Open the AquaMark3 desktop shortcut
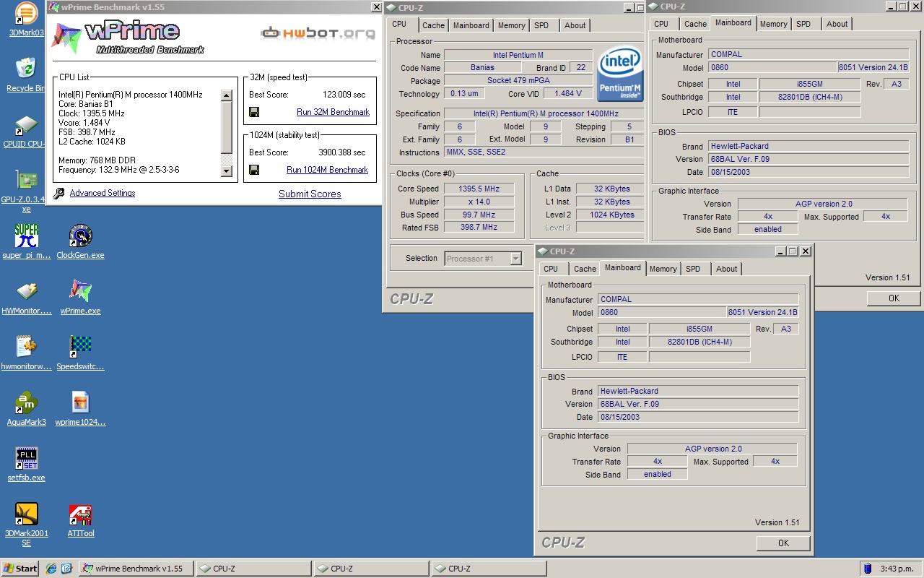Viewport: 924px width, 578px height. click(27, 408)
